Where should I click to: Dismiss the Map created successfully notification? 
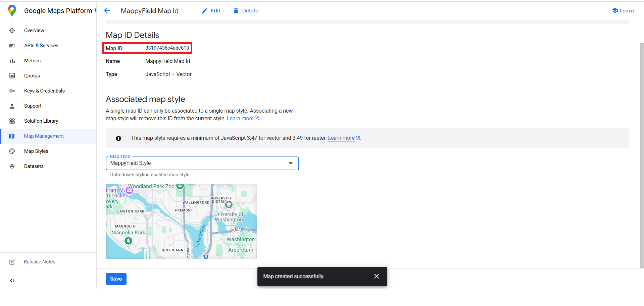376,276
